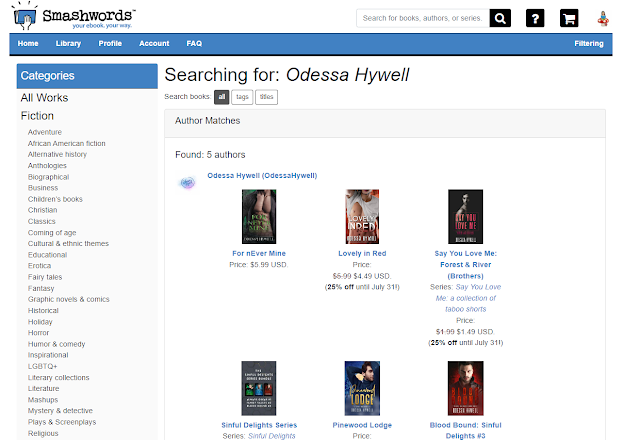640x440 pixels.
Task: Open the Profile menu item
Action: pyautogui.click(x=110, y=43)
